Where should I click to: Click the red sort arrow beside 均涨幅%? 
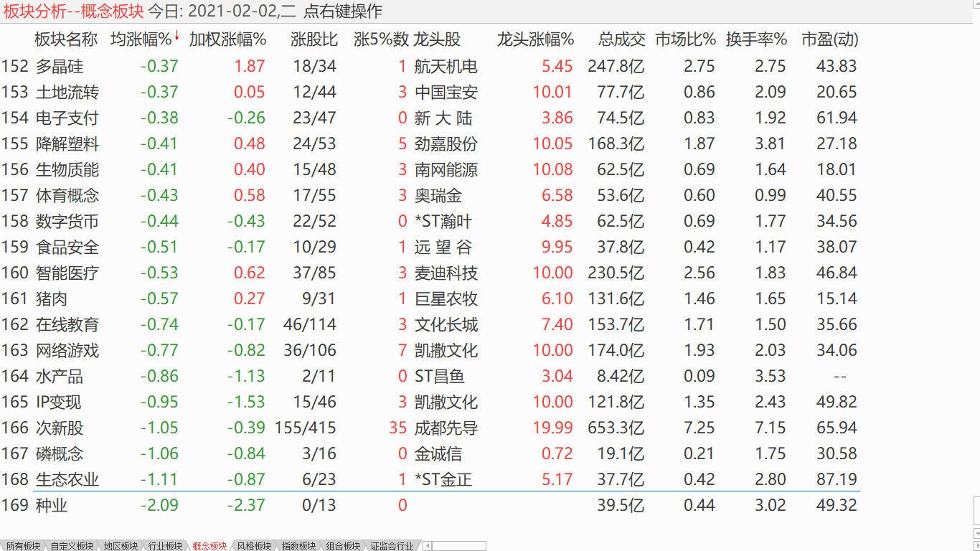tap(176, 35)
